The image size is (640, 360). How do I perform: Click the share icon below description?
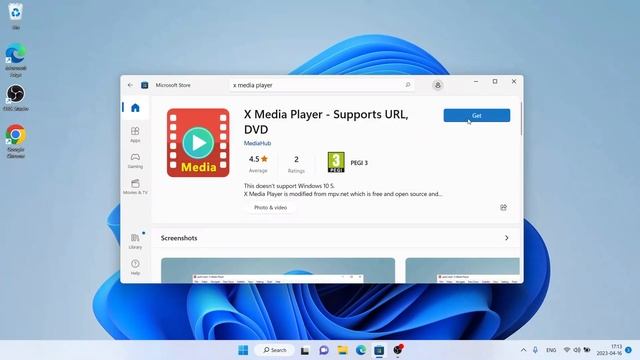point(503,207)
